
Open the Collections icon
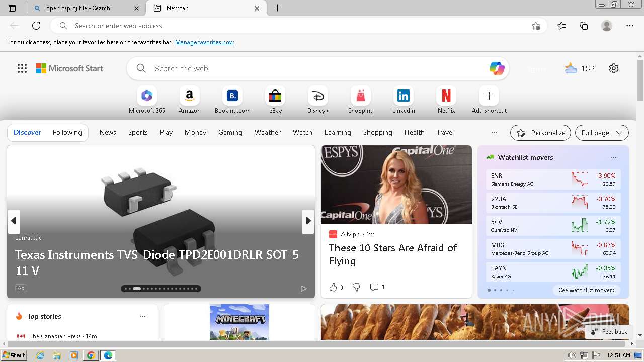tap(584, 26)
